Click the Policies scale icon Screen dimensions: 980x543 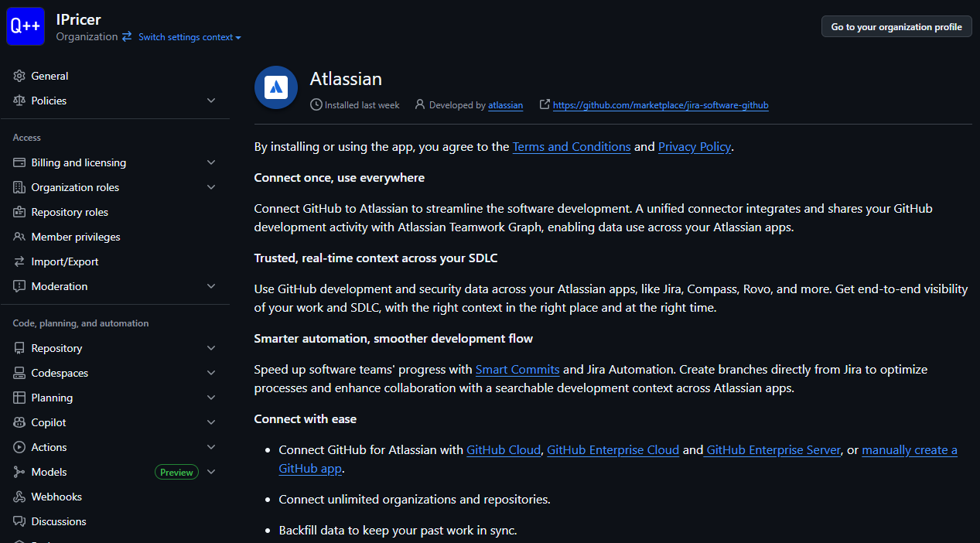[x=19, y=101]
